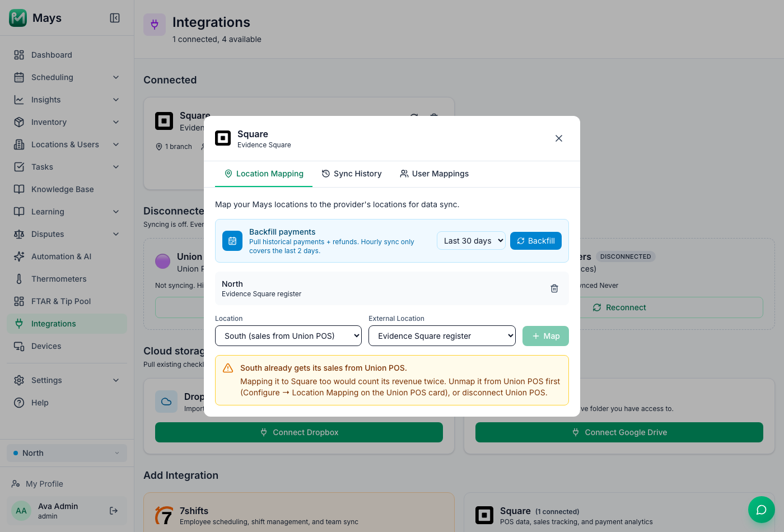Click the Settings gear icon
This screenshot has height=532, width=784.
(x=19, y=380)
